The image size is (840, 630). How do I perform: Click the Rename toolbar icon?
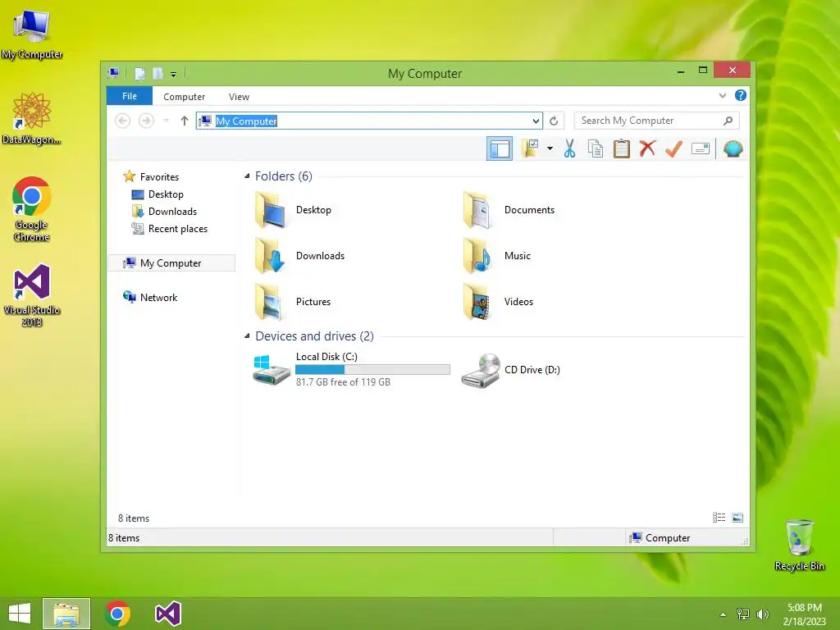701,148
